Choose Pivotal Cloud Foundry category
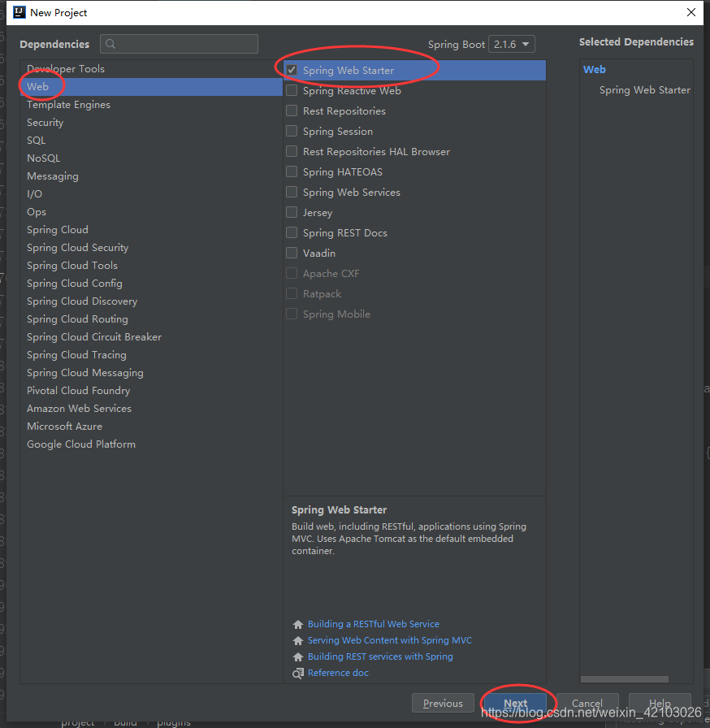Image resolution: width=710 pixels, height=728 pixels. (x=151, y=391)
